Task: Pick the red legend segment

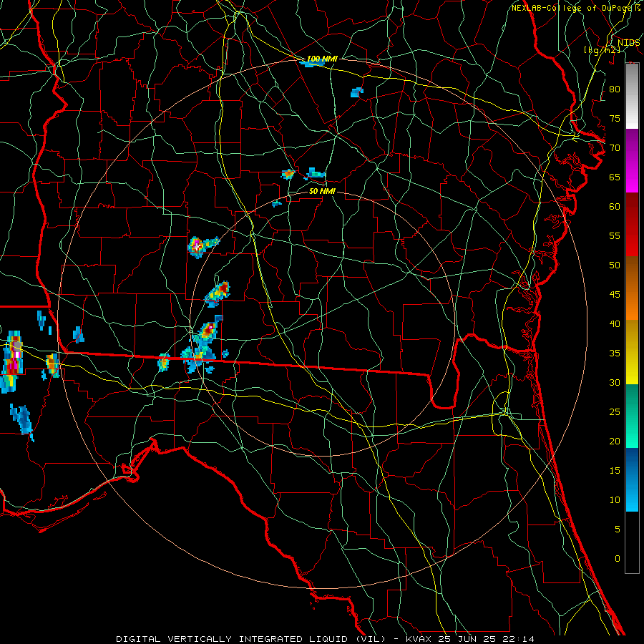Action: (x=632, y=225)
